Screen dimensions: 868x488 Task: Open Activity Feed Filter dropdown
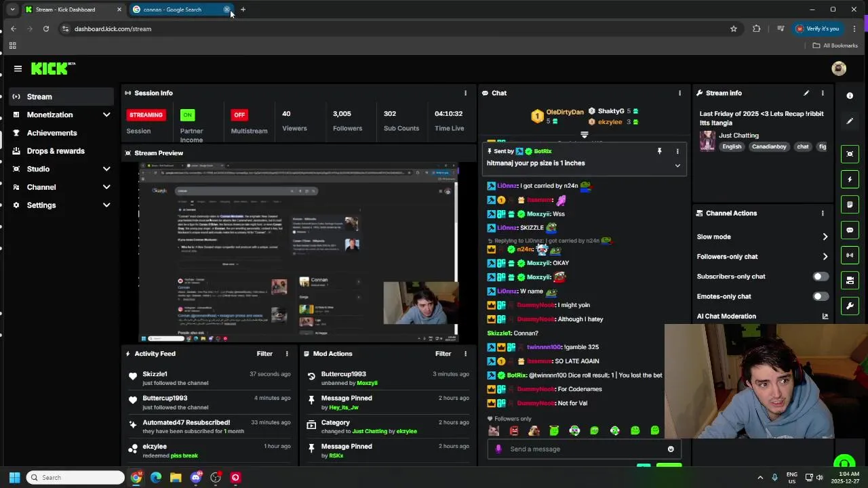(264, 354)
